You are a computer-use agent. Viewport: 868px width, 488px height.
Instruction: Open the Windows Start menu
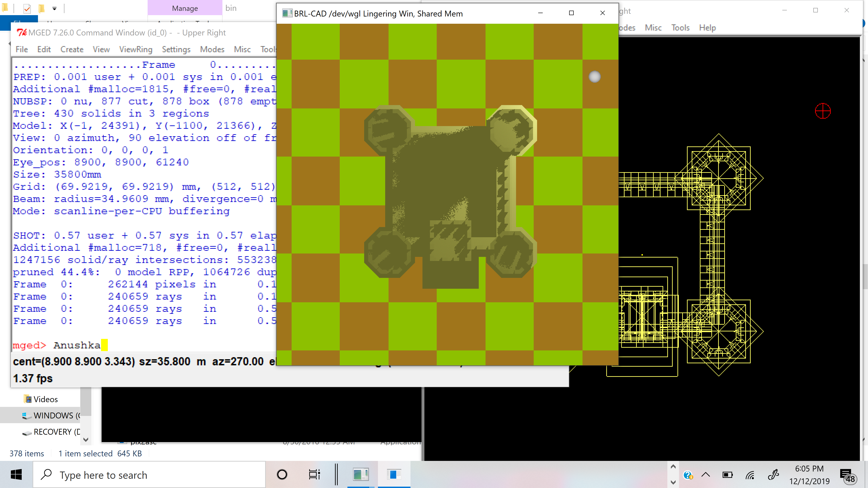coord(16,475)
